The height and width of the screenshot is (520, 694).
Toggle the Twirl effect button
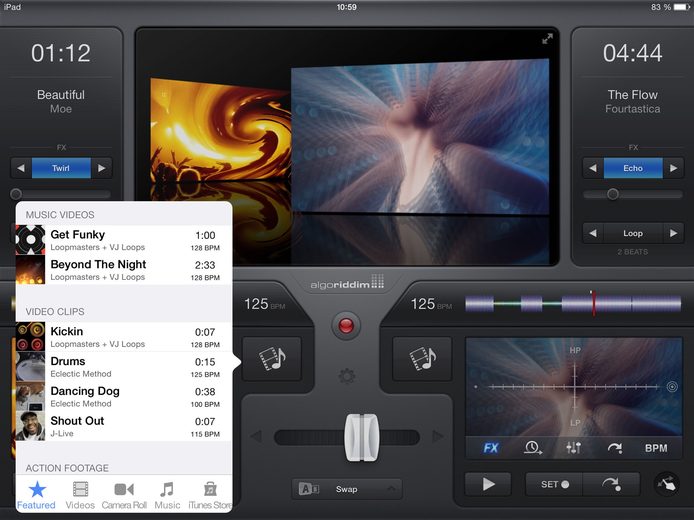[x=61, y=168]
